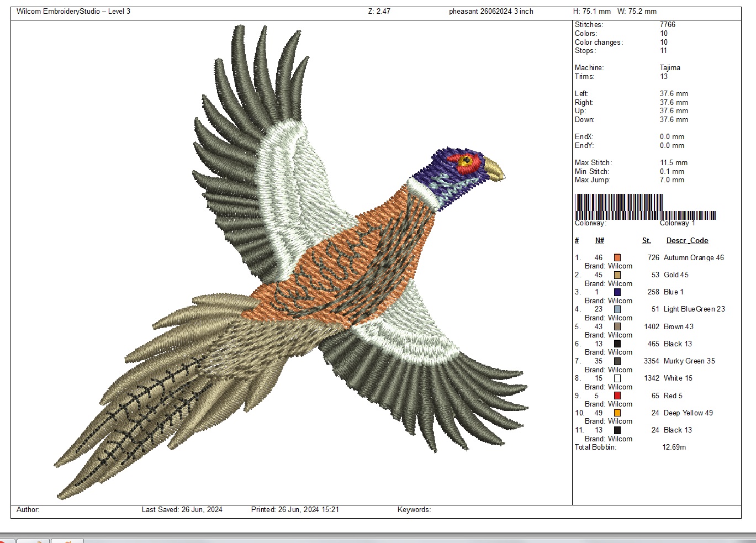This screenshot has height=543, width=756.
Task: Click the Autumn Orange 46 color swatch
Action: [617, 257]
